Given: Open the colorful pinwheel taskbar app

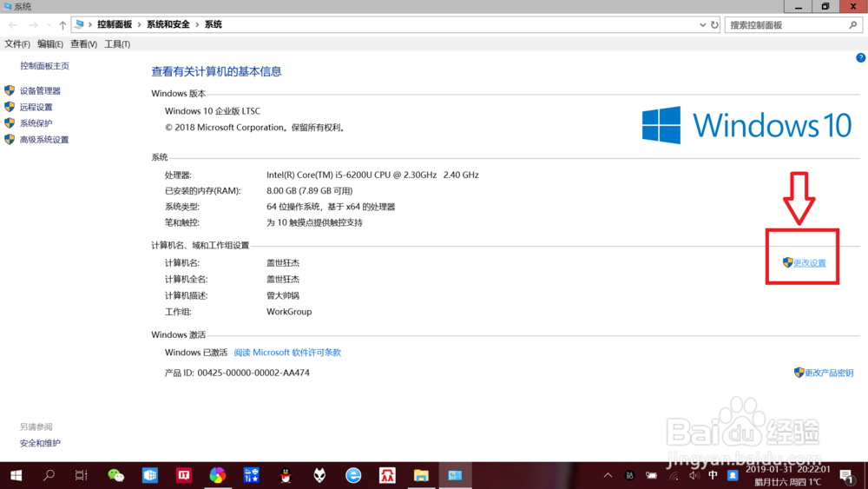Looking at the screenshot, I should [x=218, y=475].
